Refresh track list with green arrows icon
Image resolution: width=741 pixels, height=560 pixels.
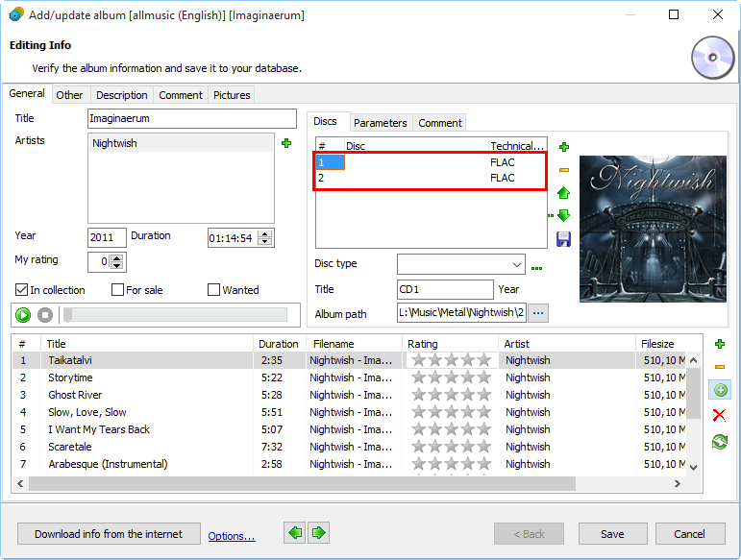(720, 442)
